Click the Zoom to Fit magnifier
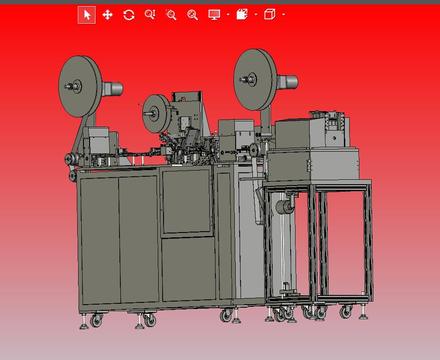This screenshot has height=360, width=440. [192, 15]
